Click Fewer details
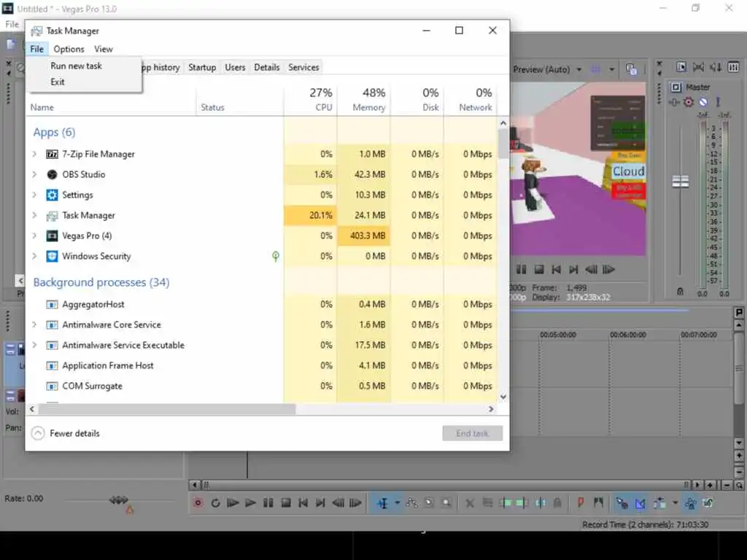 [66, 433]
